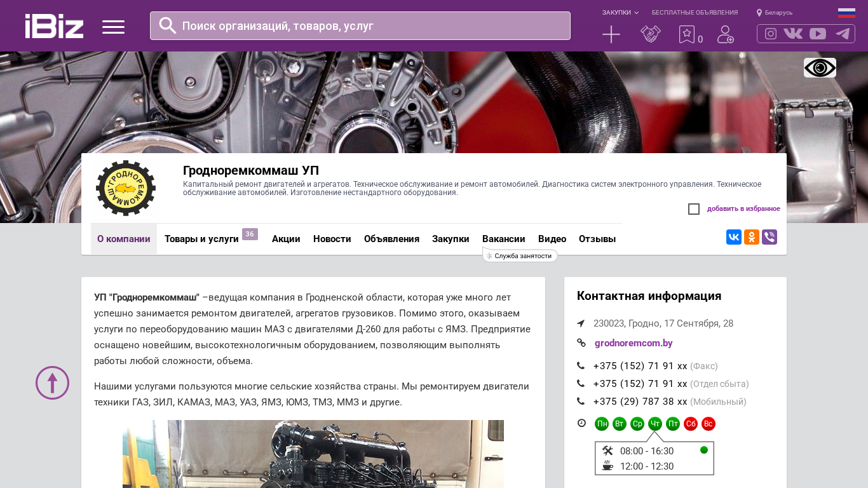Click the scroll-to-top arrow button
The height and width of the screenshot is (488, 868).
(x=52, y=383)
